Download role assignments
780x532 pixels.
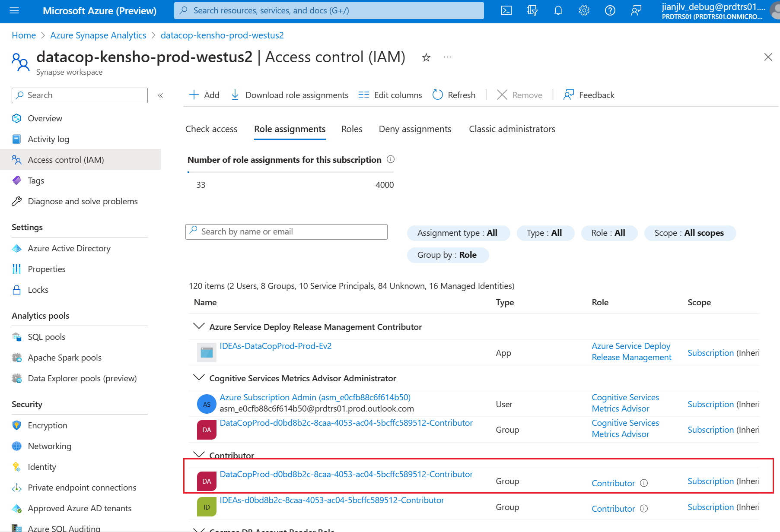click(290, 95)
